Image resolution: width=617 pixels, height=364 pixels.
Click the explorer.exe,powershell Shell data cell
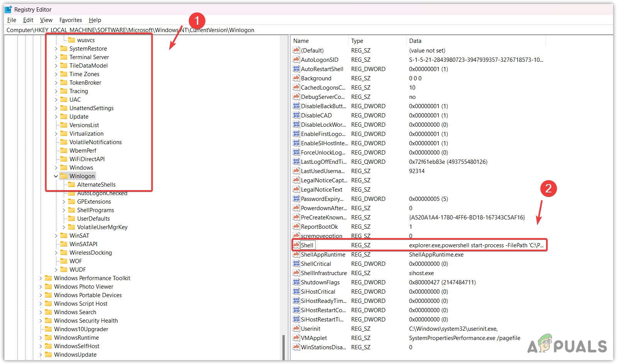476,245
